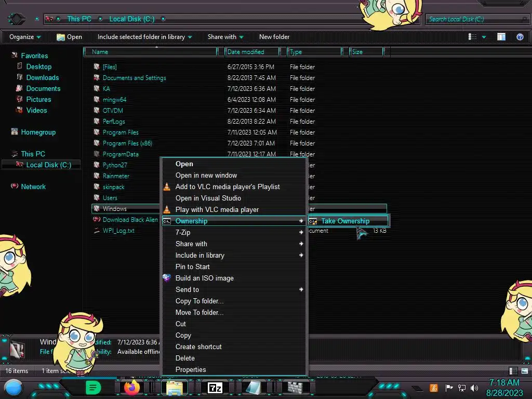Expand the 7-Zip submenu

click(233, 232)
